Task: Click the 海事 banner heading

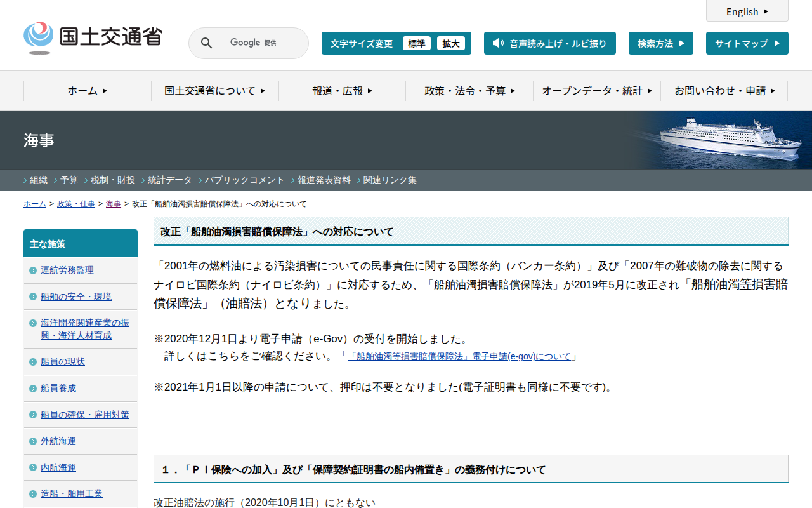Action: [39, 140]
